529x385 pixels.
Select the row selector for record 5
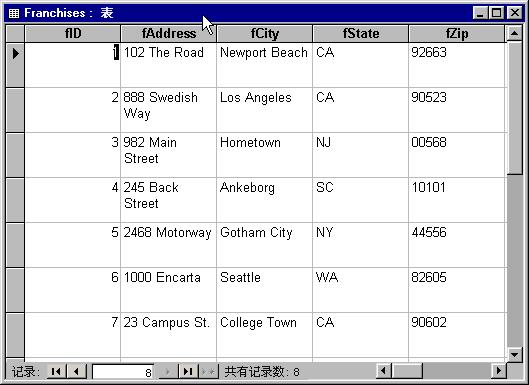[x=15, y=245]
